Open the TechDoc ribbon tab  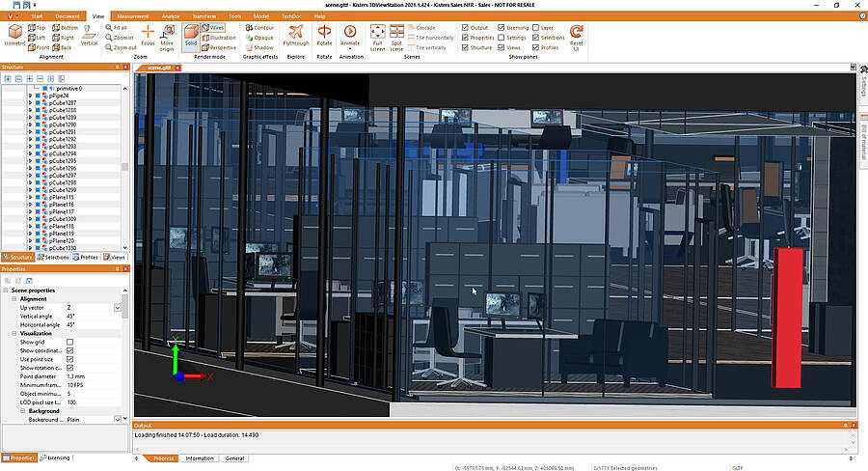pos(291,16)
